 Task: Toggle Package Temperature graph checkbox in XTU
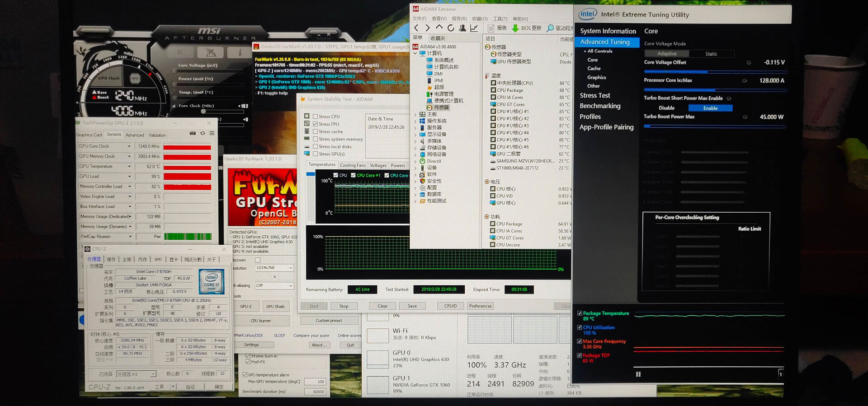pos(580,313)
